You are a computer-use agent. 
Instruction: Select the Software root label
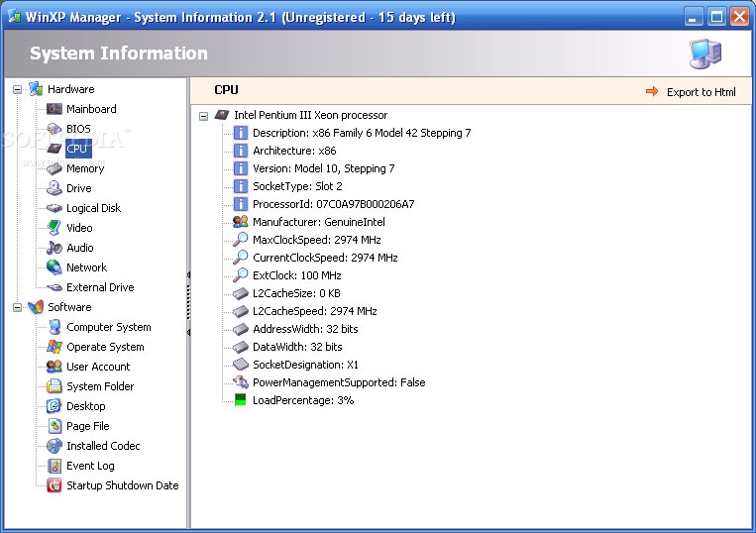[69, 307]
